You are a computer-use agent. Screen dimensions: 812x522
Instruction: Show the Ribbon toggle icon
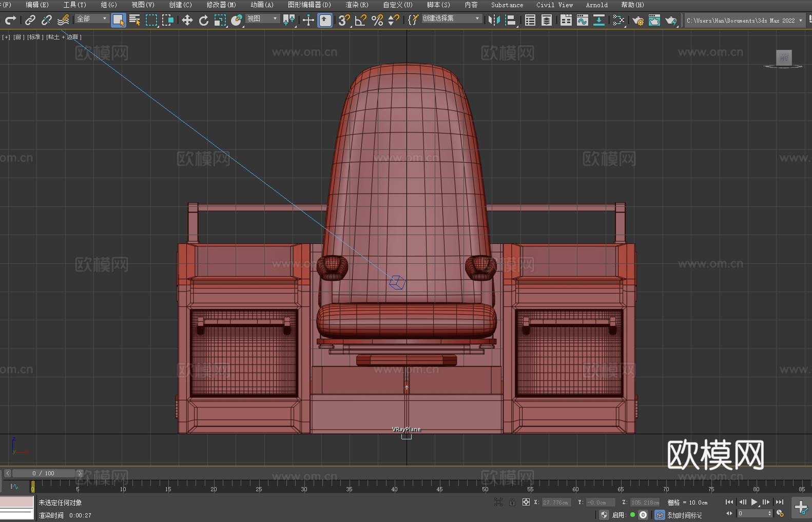tap(566, 20)
